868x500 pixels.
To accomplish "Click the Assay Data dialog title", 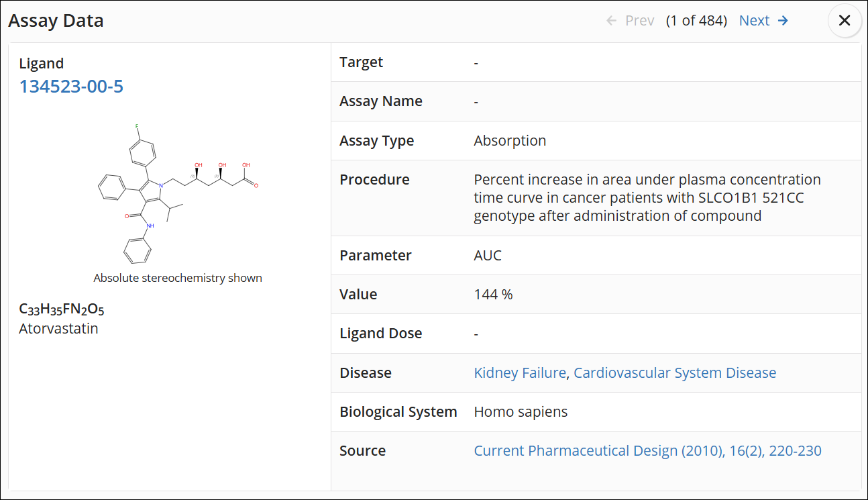I will (x=56, y=21).
